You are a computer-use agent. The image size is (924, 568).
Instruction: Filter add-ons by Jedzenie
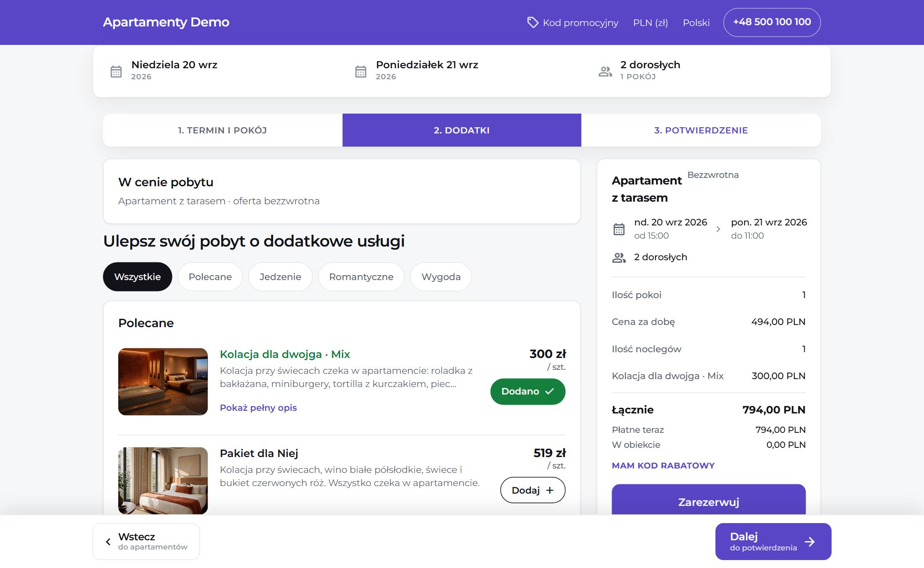[x=280, y=277]
